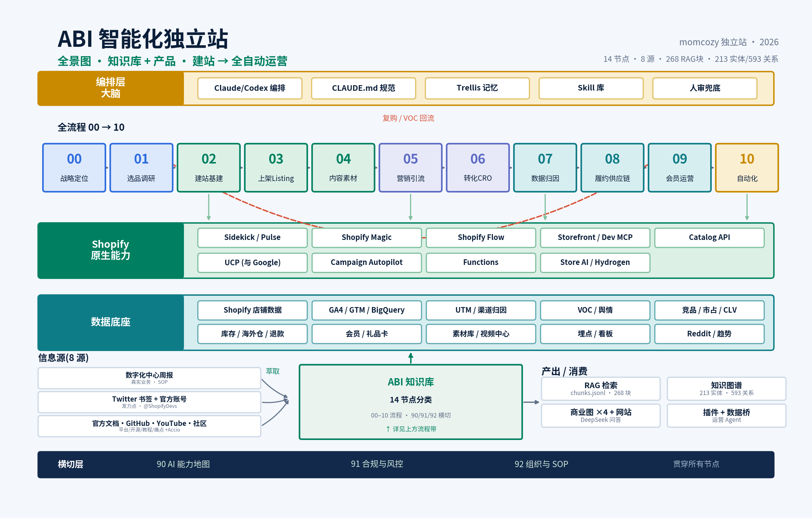Image resolution: width=812 pixels, height=518 pixels.
Task: Select node 08 履约供应链
Action: pyautogui.click(x=612, y=168)
